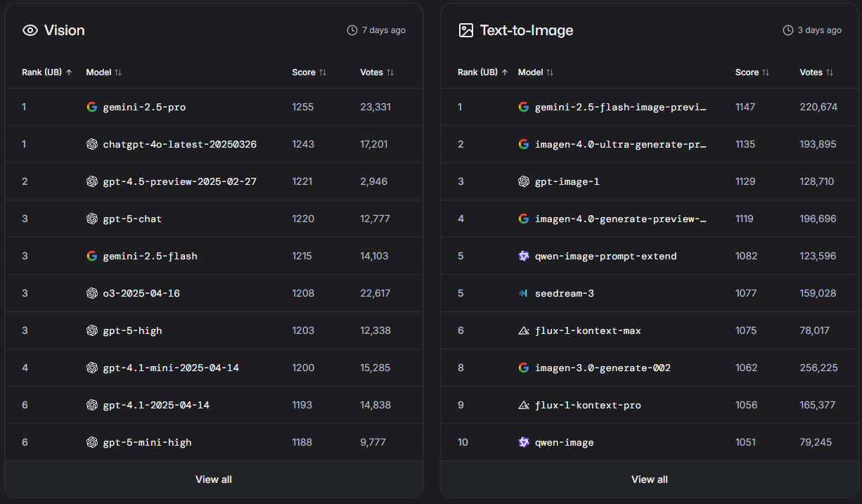Click the 220,674 votes value
The width and height of the screenshot is (862, 504).
click(x=818, y=107)
